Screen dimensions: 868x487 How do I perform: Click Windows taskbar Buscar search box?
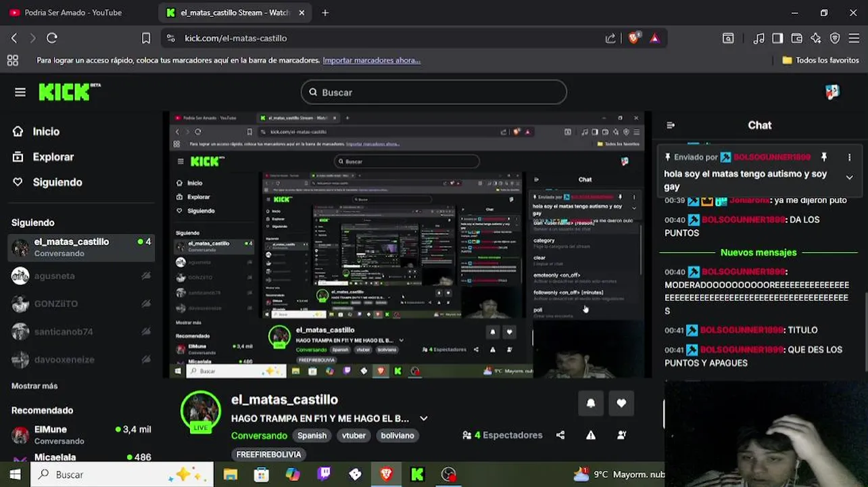pyautogui.click(x=122, y=475)
